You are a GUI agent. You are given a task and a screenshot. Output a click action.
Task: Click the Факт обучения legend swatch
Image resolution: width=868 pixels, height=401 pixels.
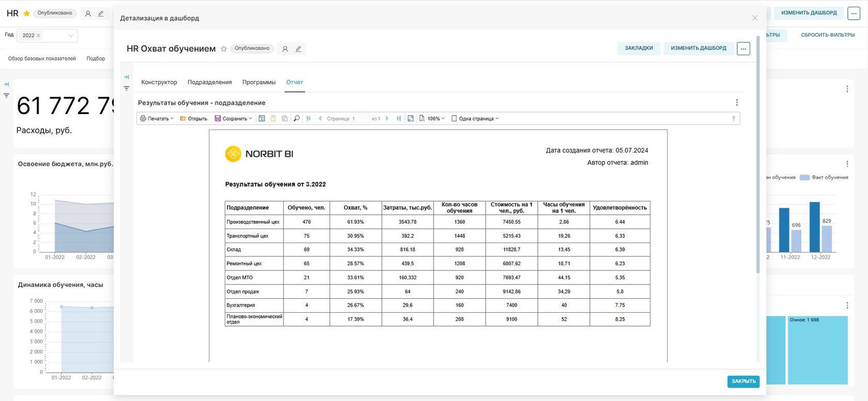click(804, 178)
